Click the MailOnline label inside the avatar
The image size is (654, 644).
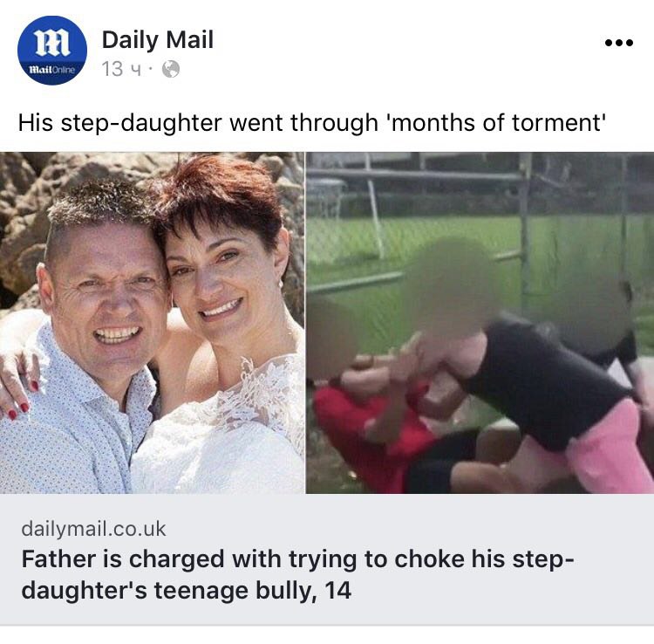click(x=51, y=70)
